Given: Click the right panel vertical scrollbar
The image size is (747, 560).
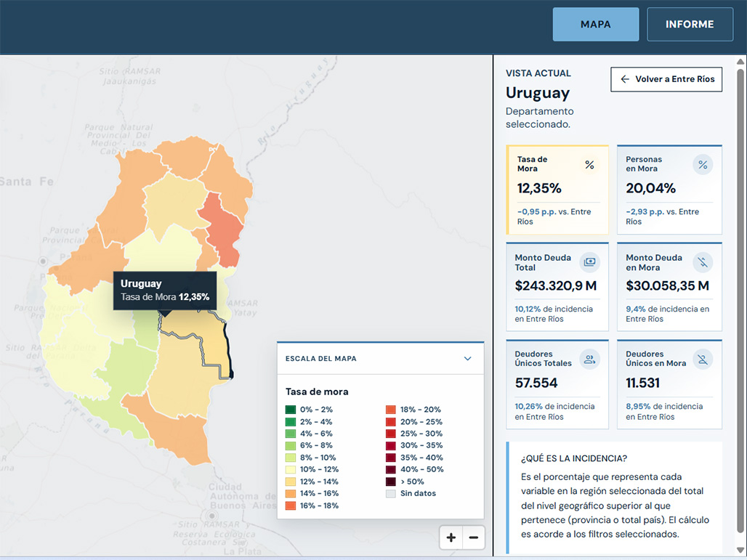Looking at the screenshot, I should click(740, 305).
